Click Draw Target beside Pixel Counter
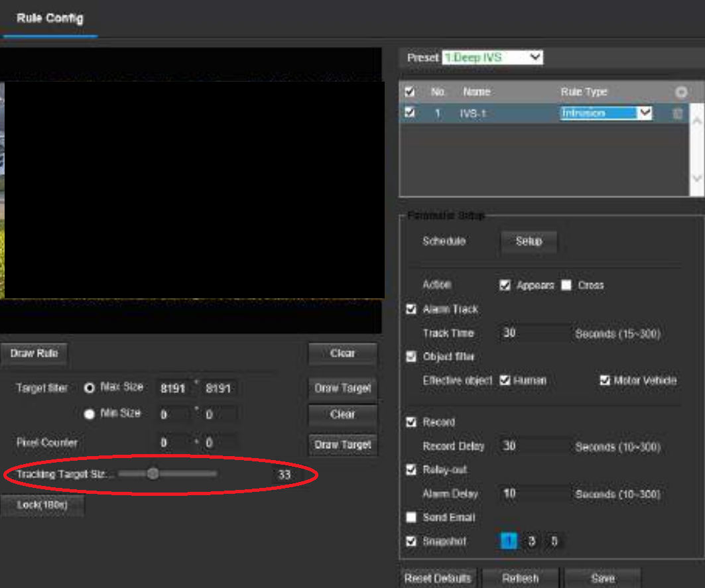The height and width of the screenshot is (588, 705). [x=343, y=445]
